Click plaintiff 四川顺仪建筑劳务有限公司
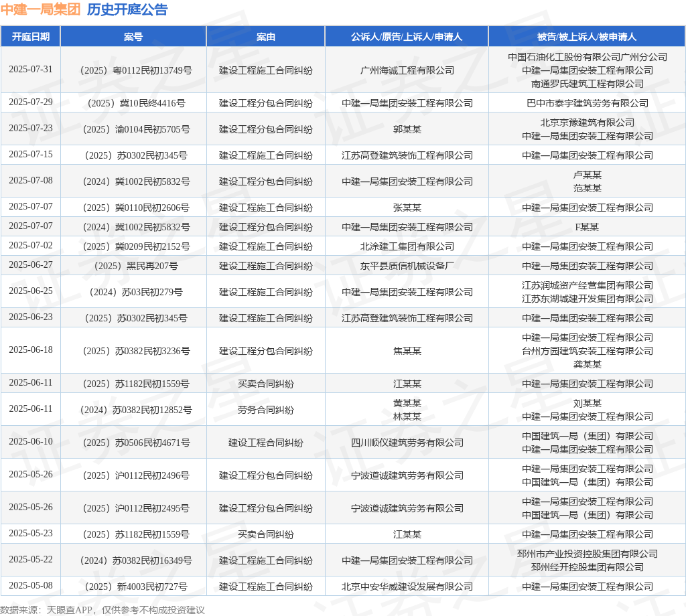Viewport: 686px width, 616px height. (x=407, y=443)
